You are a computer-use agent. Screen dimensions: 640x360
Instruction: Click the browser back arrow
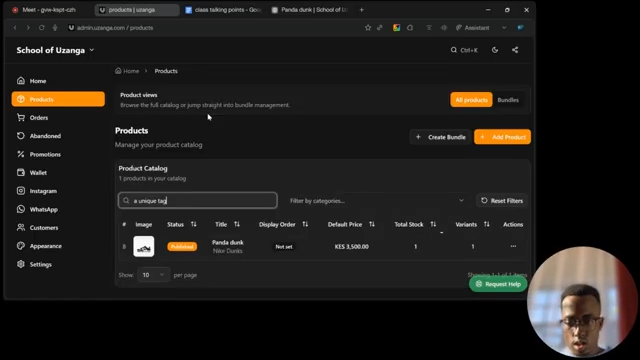tap(15, 28)
